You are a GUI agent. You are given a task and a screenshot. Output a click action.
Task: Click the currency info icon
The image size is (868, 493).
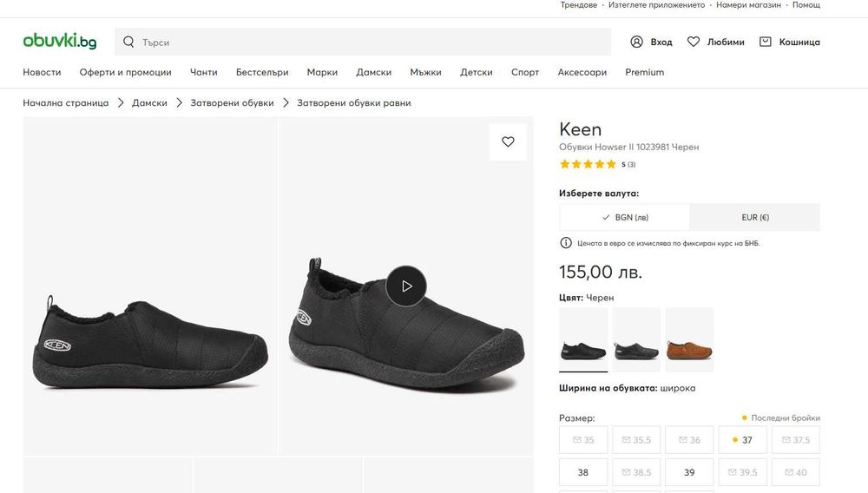click(566, 243)
